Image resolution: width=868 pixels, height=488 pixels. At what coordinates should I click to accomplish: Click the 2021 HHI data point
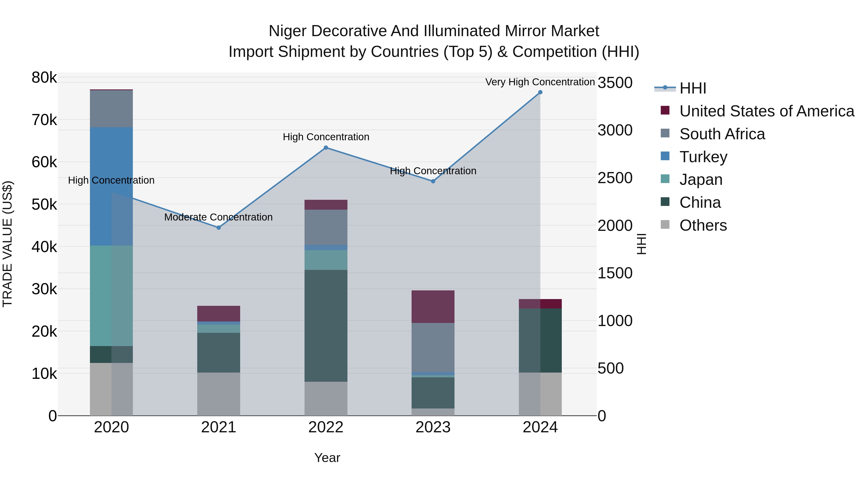click(x=219, y=228)
